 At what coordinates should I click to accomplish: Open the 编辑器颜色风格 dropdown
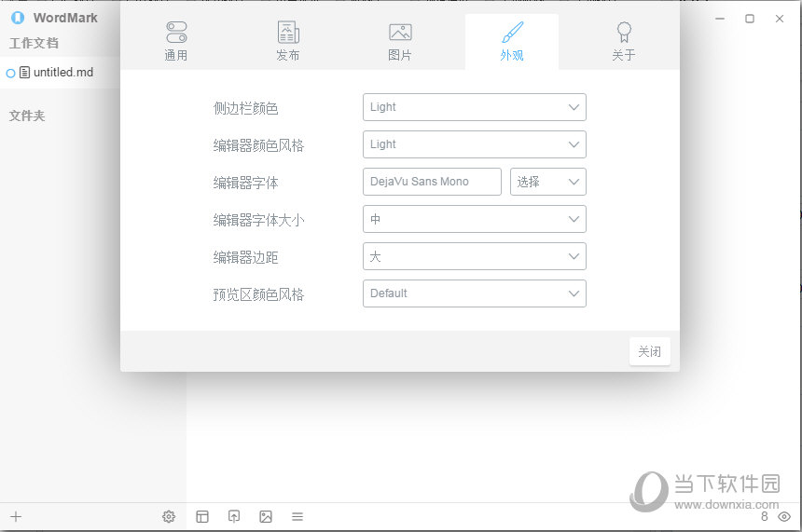pyautogui.click(x=474, y=144)
